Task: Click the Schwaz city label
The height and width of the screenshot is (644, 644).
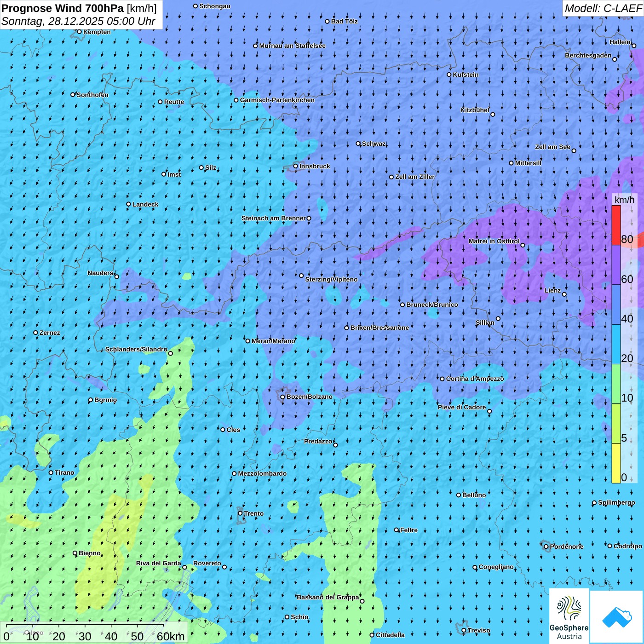Action: click(x=374, y=144)
